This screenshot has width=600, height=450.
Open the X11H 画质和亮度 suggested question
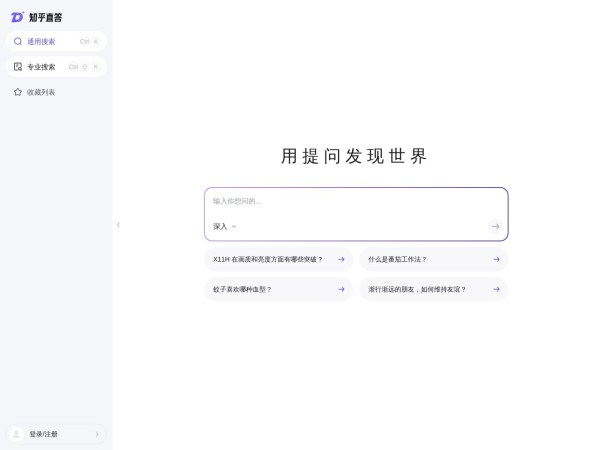[267, 259]
